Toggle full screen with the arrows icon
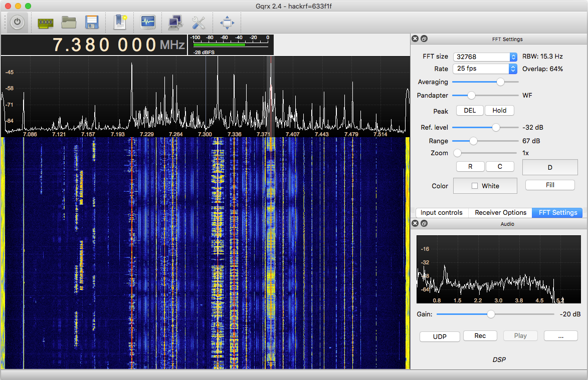This screenshot has height=380, width=588. pyautogui.click(x=227, y=22)
